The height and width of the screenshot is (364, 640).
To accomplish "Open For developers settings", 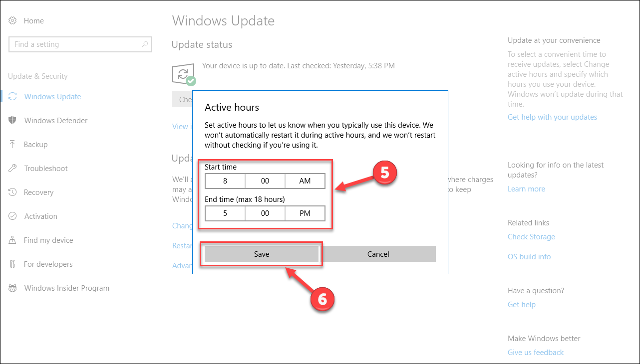I will pos(48,264).
